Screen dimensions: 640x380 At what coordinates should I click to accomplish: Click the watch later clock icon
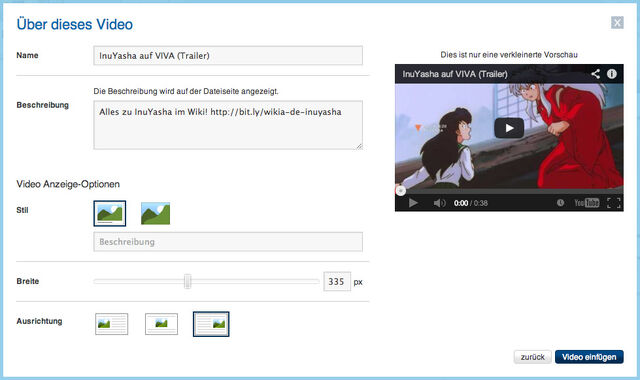560,203
